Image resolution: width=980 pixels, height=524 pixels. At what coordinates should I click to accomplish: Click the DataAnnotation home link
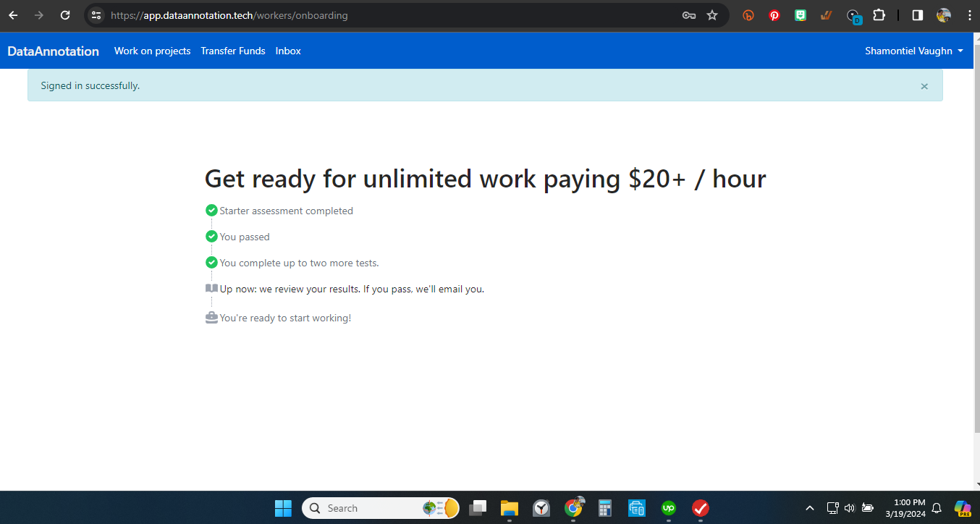pos(53,51)
